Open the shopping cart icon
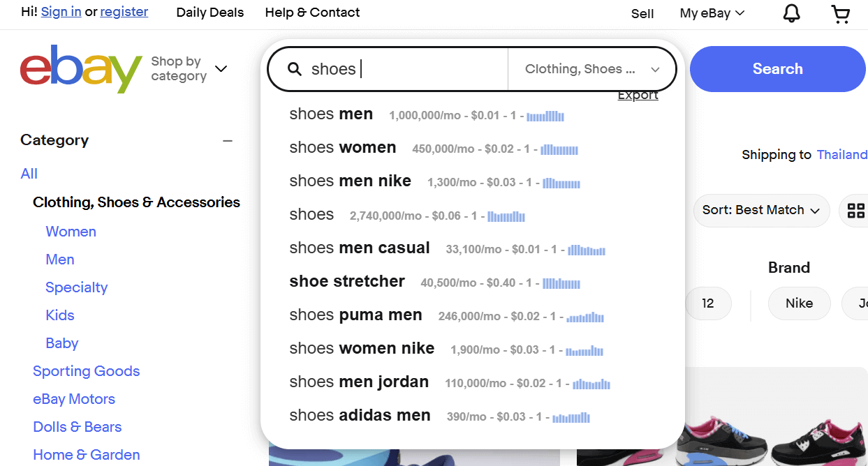The width and height of the screenshot is (868, 466). click(841, 13)
